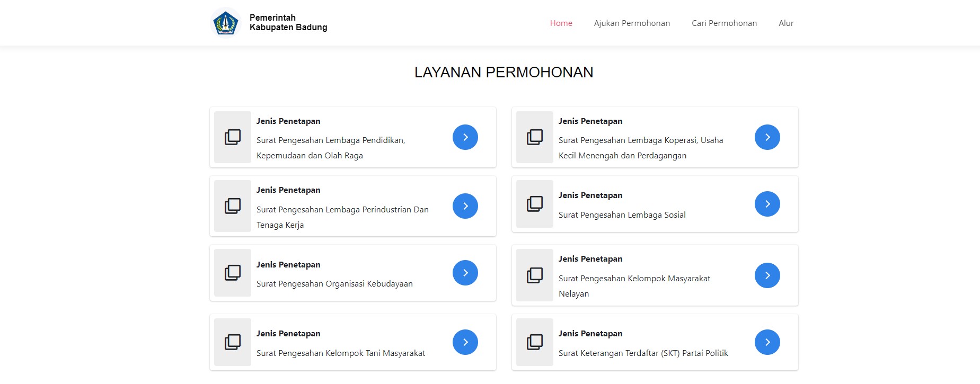The image size is (980, 384).
Task: Go to the Home menu item
Action: (x=561, y=23)
